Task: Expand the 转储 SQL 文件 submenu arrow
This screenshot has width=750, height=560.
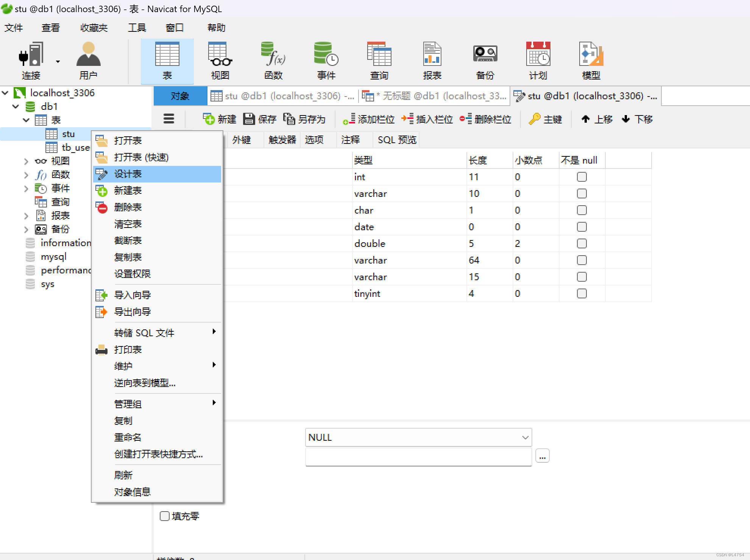Action: (x=214, y=332)
